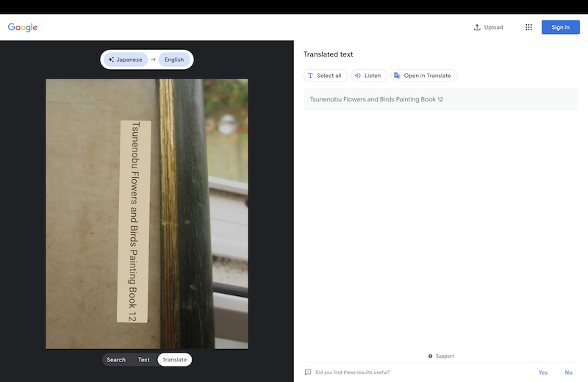The width and height of the screenshot is (588, 382).
Task: Upload a new image
Action: click(489, 27)
